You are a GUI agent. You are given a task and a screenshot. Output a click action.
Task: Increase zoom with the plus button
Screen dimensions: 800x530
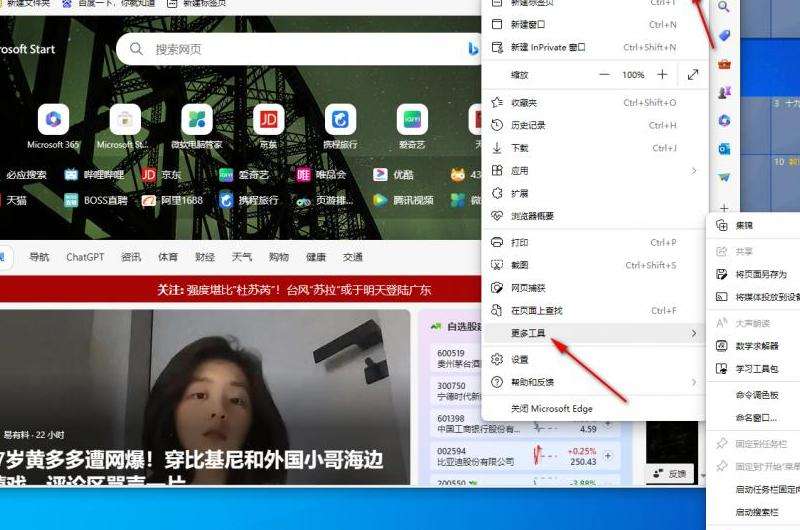tap(662, 74)
